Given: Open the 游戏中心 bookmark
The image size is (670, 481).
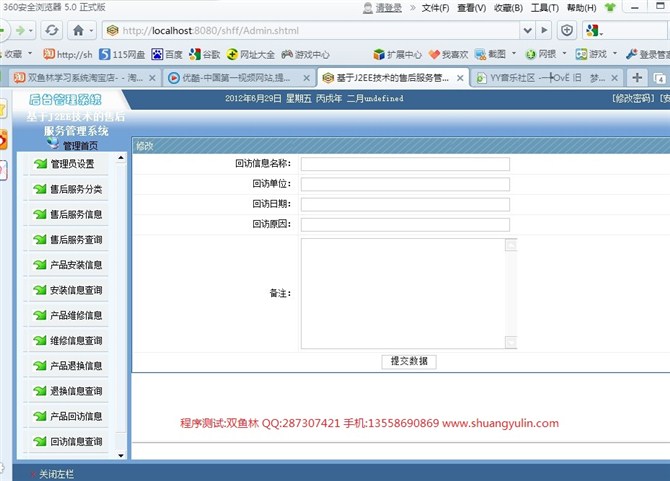Looking at the screenshot, I should [x=306, y=54].
